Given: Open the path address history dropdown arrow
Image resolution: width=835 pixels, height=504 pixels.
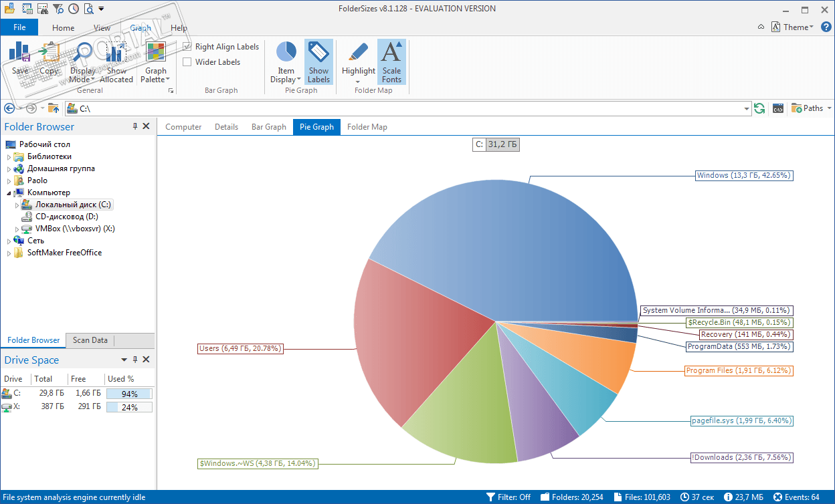Looking at the screenshot, I should click(x=747, y=108).
